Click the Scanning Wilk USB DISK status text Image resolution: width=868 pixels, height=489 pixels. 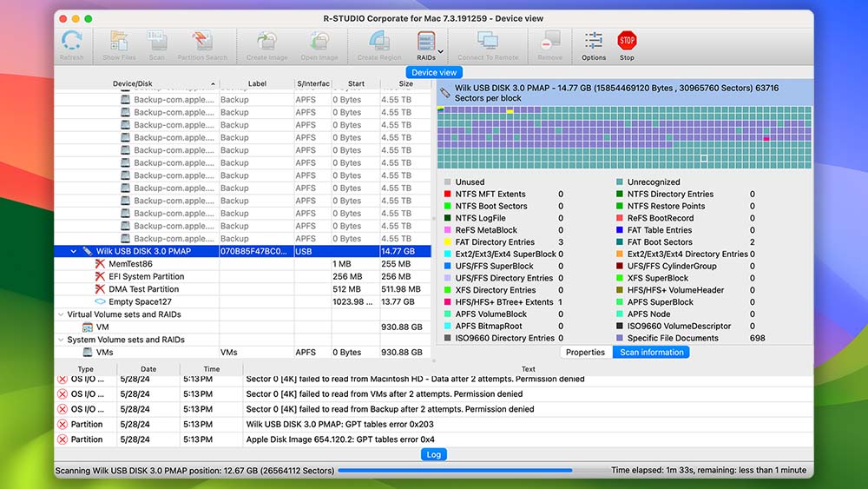point(194,471)
